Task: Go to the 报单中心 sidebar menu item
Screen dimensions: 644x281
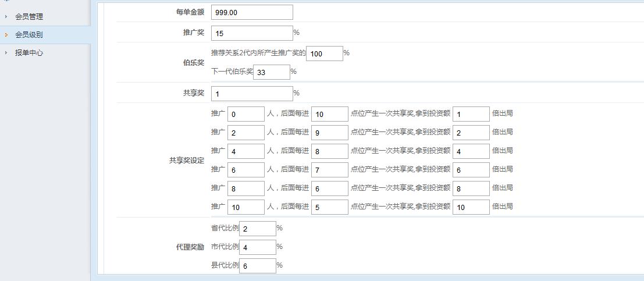Action: pyautogui.click(x=29, y=53)
